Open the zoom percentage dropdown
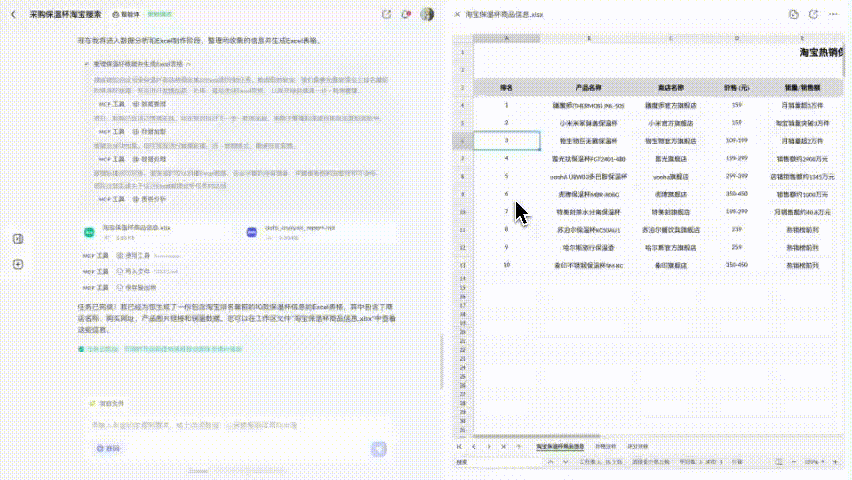 coord(815,462)
